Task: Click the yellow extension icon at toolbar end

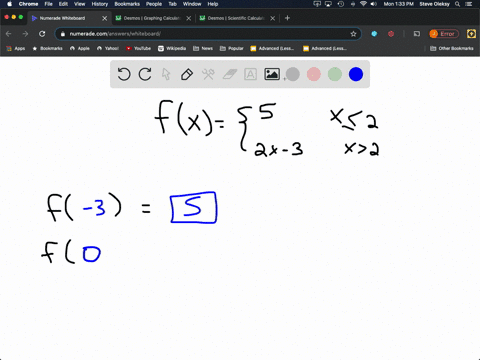Action: tap(471, 34)
